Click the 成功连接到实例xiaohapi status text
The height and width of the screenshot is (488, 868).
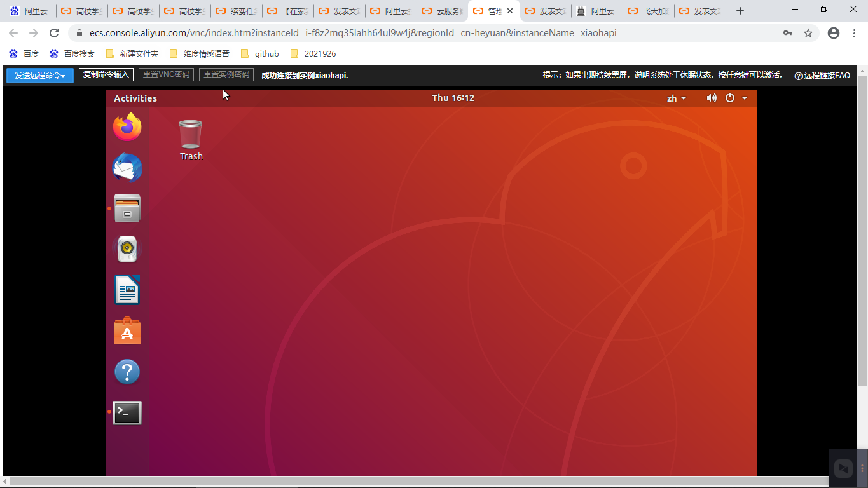click(305, 75)
